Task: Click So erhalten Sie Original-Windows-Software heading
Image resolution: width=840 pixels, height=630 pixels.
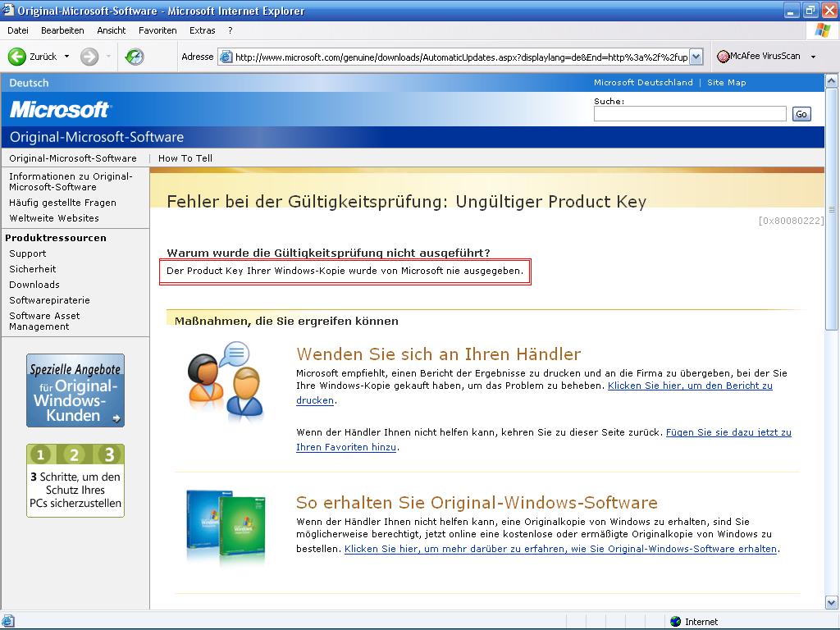Action: click(477, 503)
